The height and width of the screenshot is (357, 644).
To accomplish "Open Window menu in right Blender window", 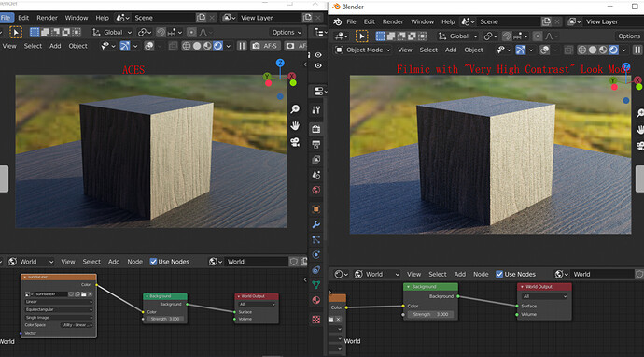I will pos(422,21).
